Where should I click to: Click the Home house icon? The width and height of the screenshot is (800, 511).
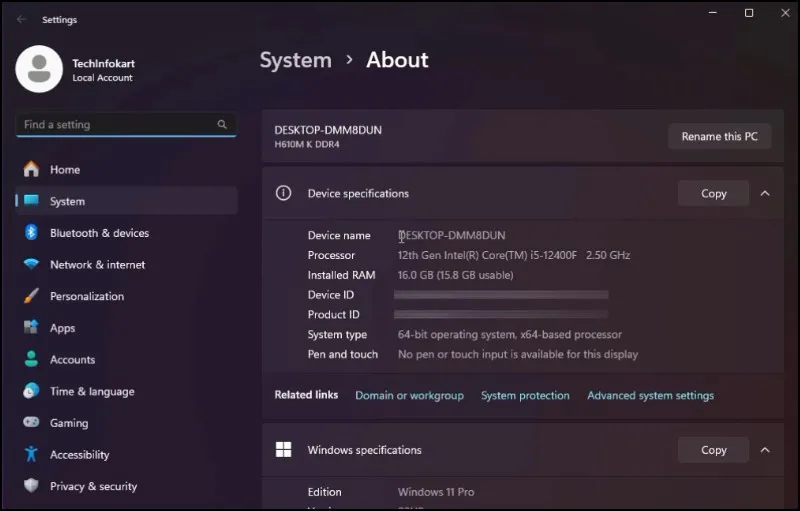31,169
